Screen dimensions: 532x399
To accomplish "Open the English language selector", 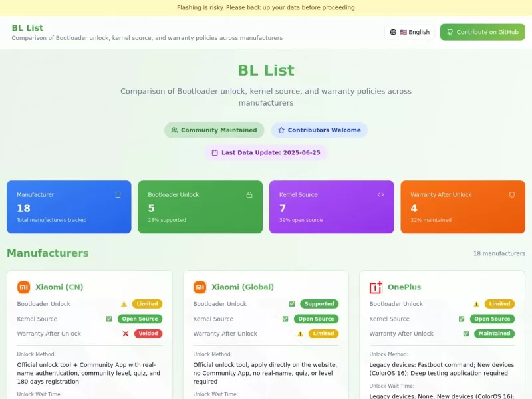I will (410, 32).
